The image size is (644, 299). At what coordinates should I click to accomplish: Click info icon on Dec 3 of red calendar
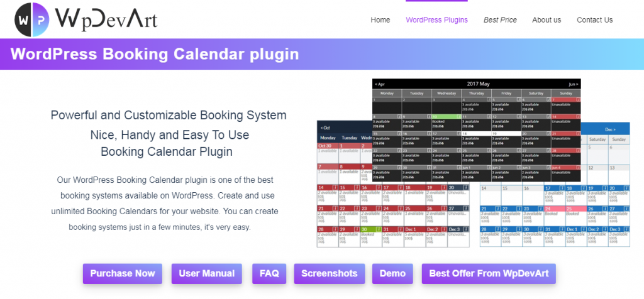(466, 229)
